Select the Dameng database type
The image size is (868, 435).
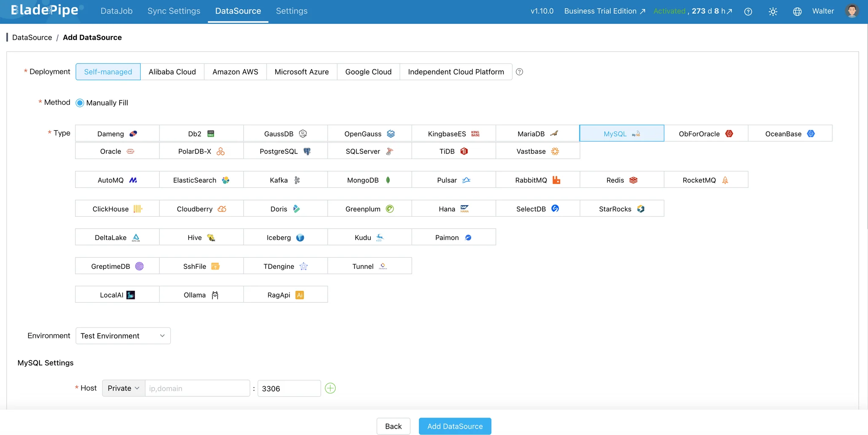[117, 134]
